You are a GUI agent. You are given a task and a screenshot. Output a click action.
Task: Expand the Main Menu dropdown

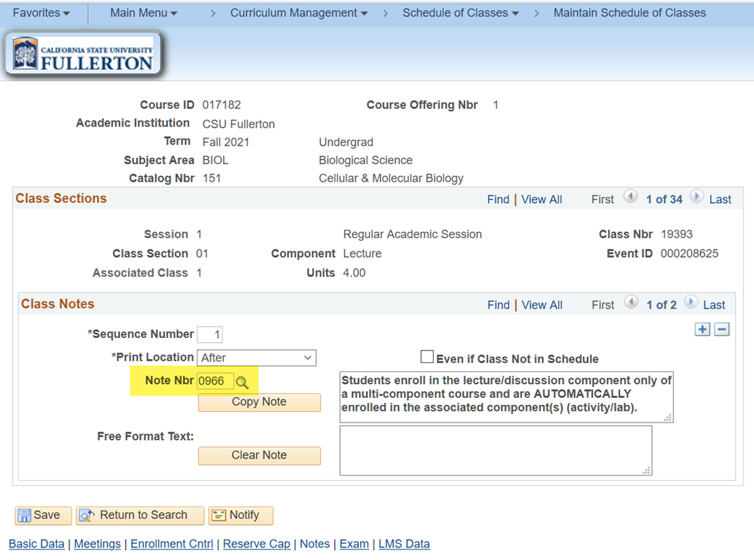(144, 13)
